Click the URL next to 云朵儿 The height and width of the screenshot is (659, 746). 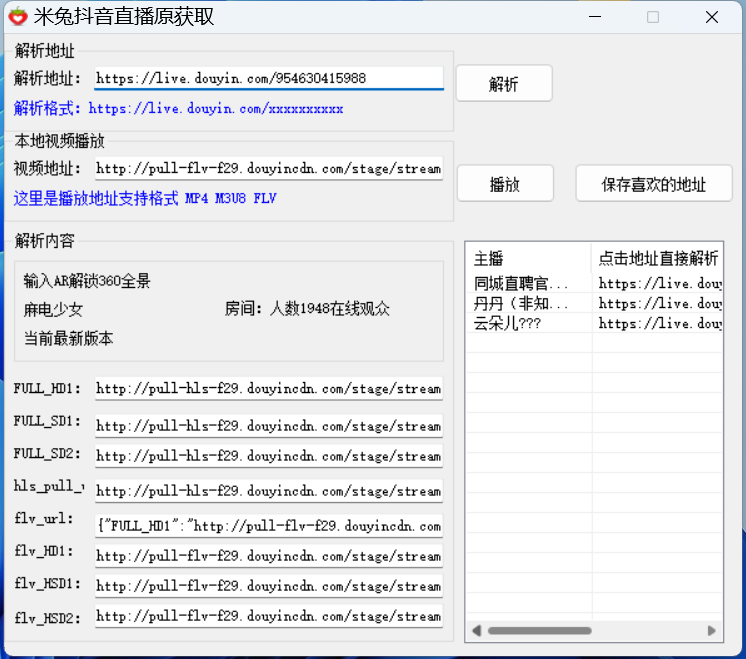[x=660, y=324]
